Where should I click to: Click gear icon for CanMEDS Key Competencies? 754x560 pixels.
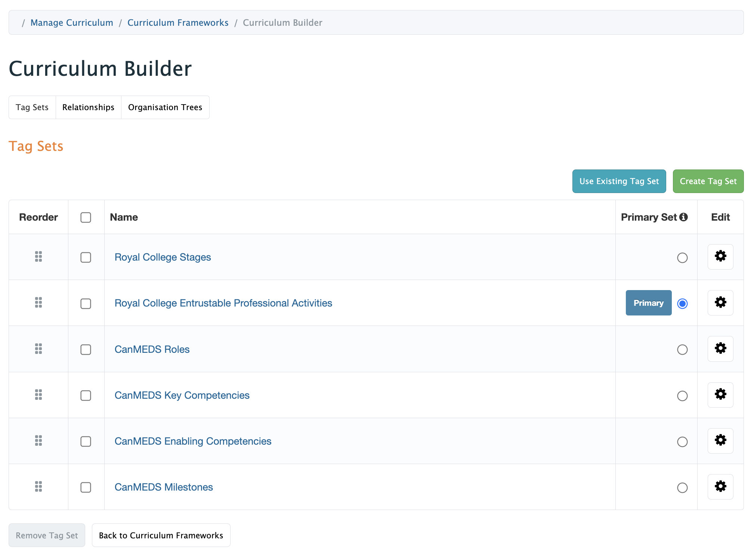coord(720,395)
